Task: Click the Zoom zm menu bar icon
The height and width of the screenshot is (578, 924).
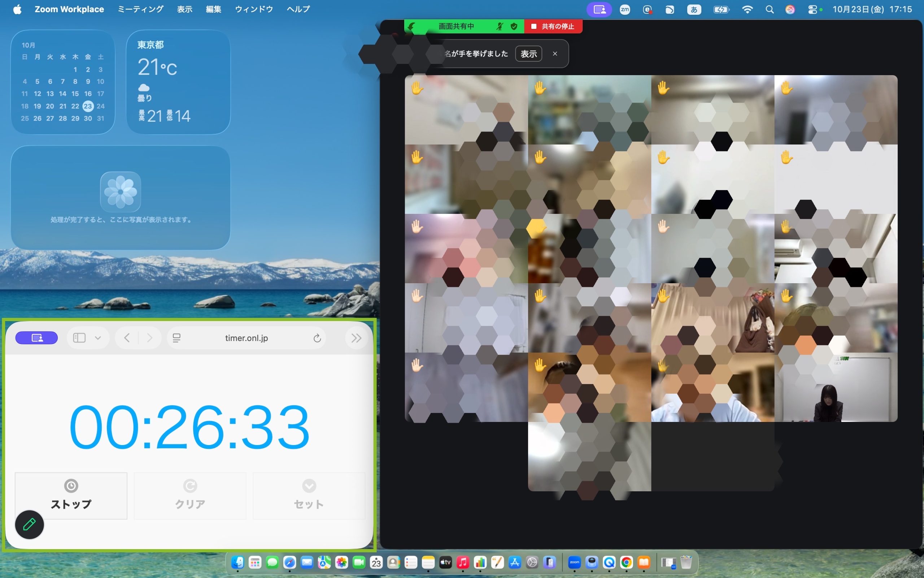Action: [x=625, y=9]
